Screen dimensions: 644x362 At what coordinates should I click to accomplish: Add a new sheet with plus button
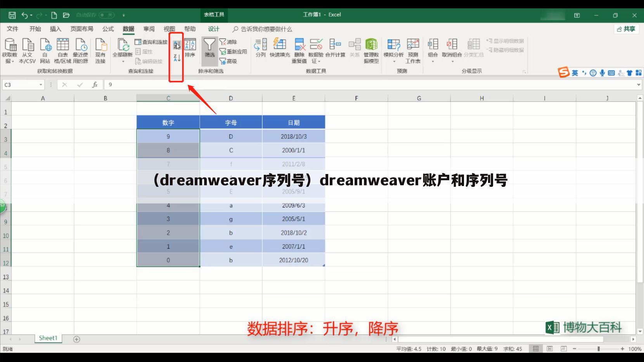tap(76, 339)
